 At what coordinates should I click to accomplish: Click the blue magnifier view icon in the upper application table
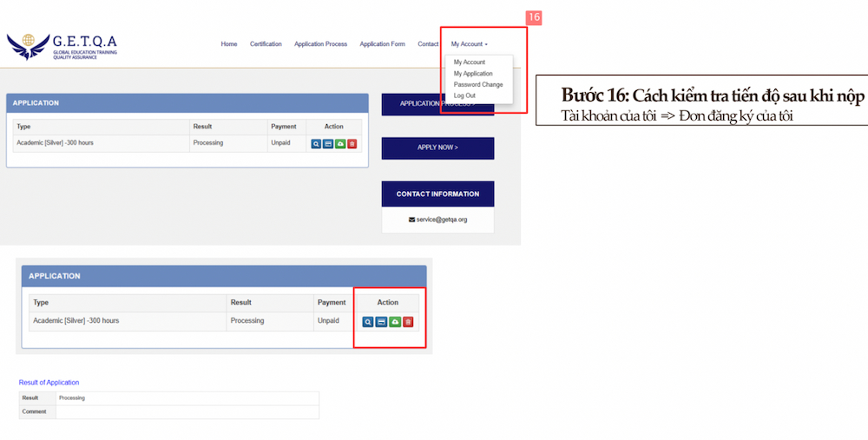pyautogui.click(x=316, y=143)
